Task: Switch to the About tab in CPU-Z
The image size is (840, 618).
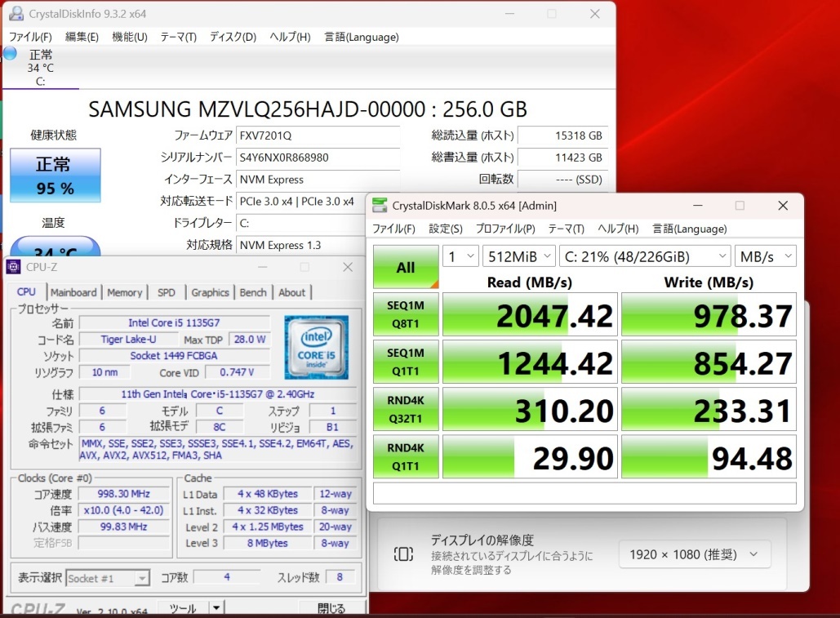Action: pos(292,292)
